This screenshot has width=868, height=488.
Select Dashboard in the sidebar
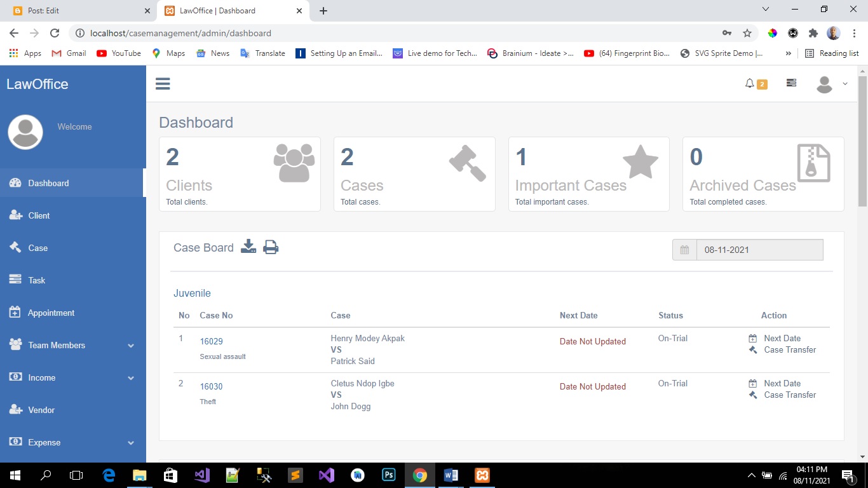(47, 182)
